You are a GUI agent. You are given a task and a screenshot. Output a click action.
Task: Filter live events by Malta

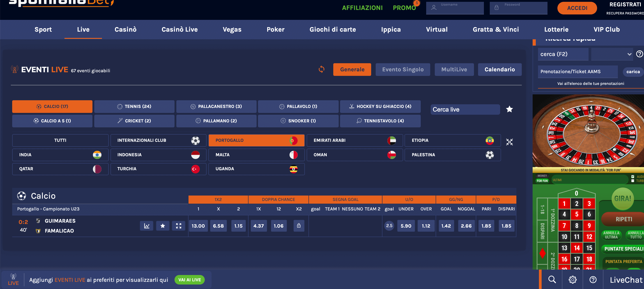click(257, 155)
